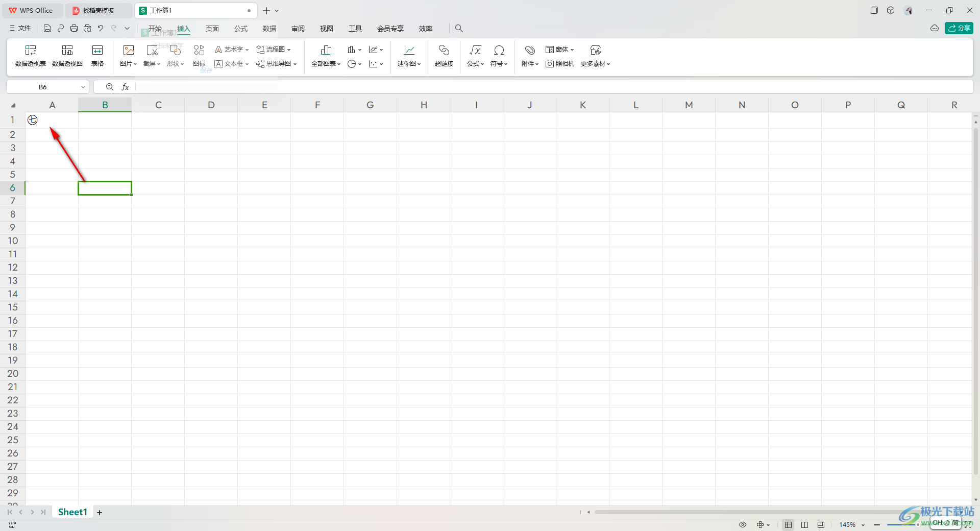
Task: Click the save icon in quick toolbar
Action: point(47,28)
